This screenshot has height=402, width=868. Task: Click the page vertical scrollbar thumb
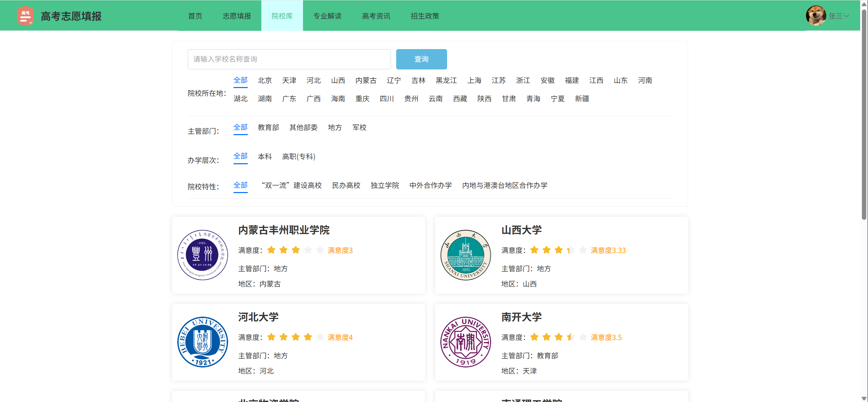(x=864, y=115)
